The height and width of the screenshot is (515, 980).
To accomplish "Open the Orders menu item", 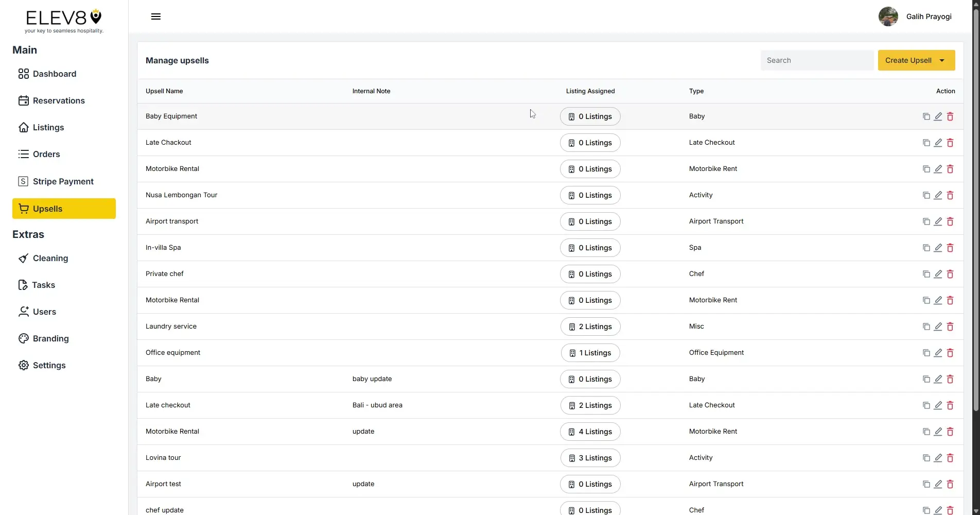I will 46,154.
